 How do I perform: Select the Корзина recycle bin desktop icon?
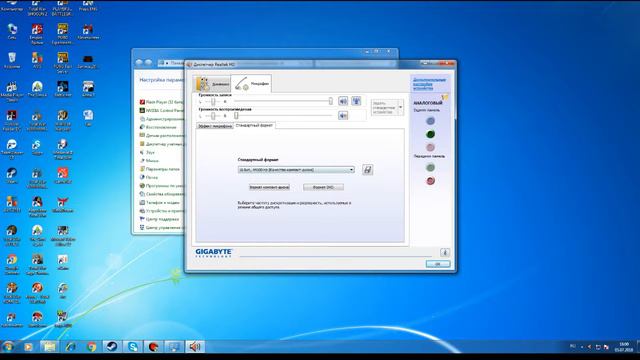(x=12, y=60)
